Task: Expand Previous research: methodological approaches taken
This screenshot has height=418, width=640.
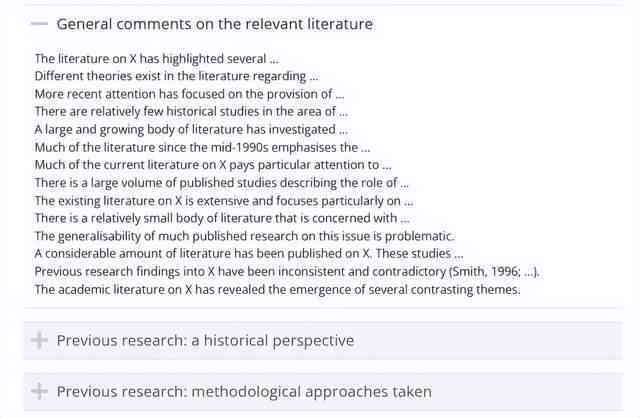Action: pyautogui.click(x=244, y=391)
